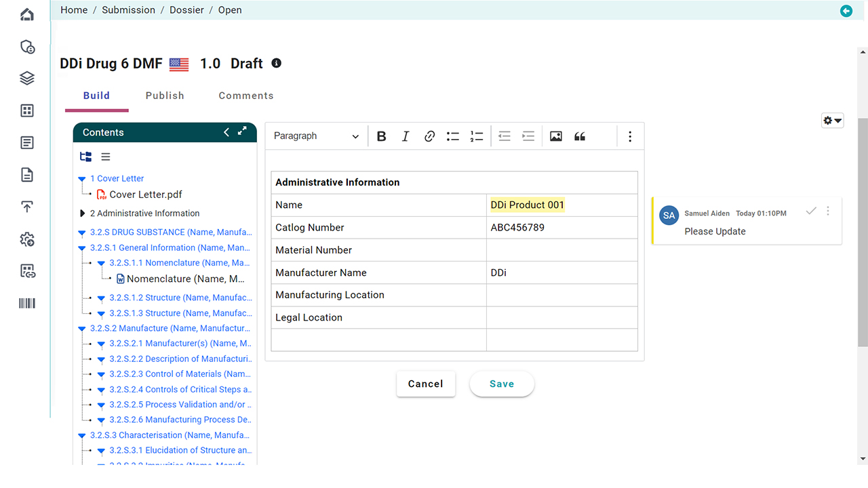Image resolution: width=868 pixels, height=488 pixels.
Task: Open the Comments tab
Action: (x=246, y=96)
